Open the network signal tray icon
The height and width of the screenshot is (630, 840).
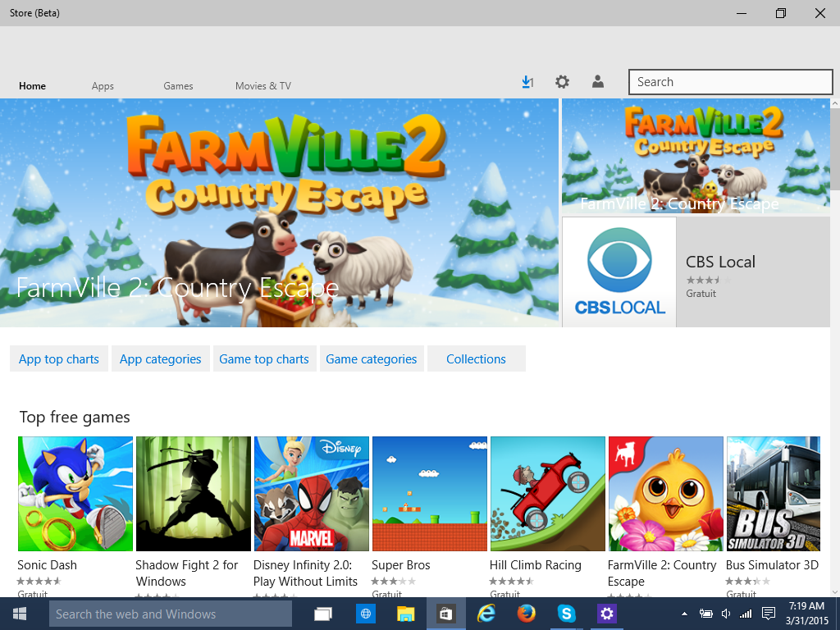click(745, 614)
